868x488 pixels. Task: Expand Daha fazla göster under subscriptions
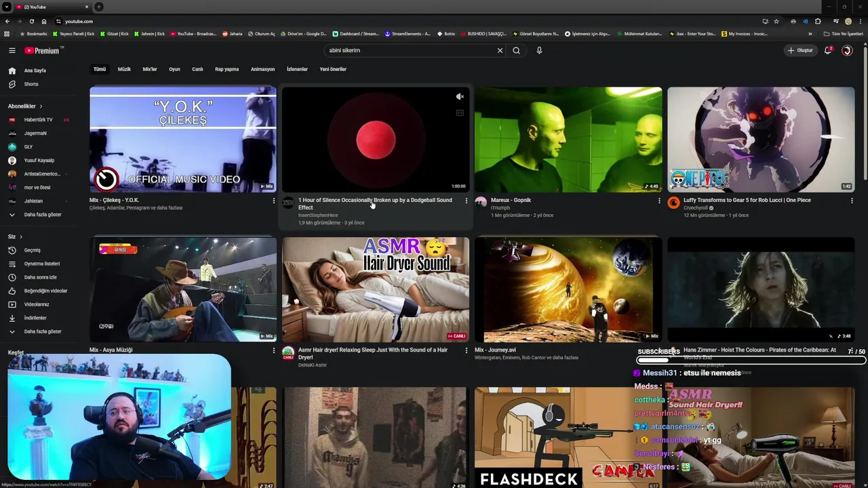[x=37, y=214]
